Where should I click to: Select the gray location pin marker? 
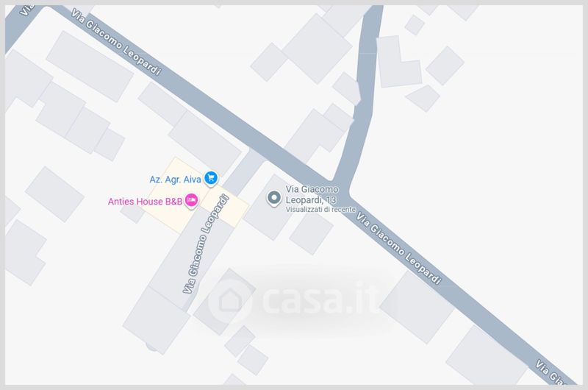point(273,198)
